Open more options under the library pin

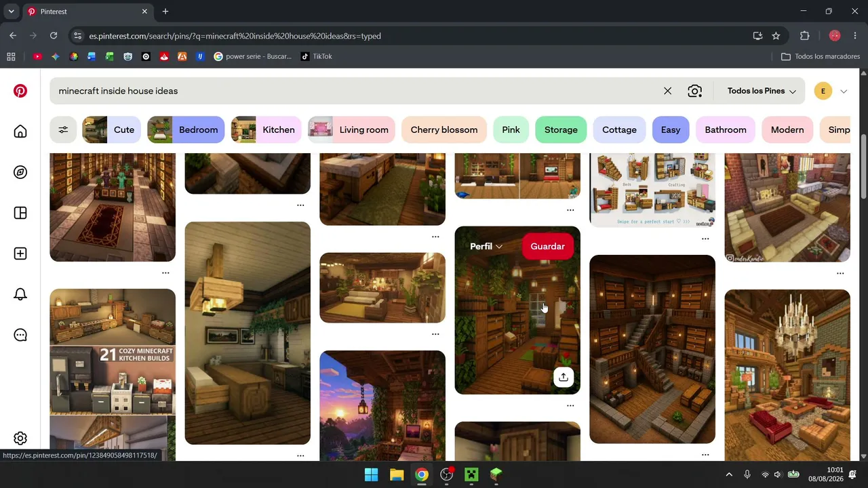pos(165,272)
